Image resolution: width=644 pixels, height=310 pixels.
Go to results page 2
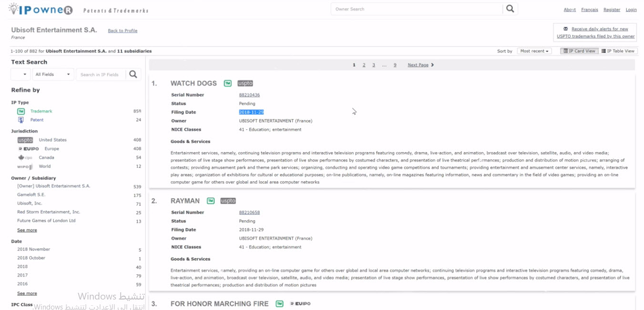click(364, 65)
